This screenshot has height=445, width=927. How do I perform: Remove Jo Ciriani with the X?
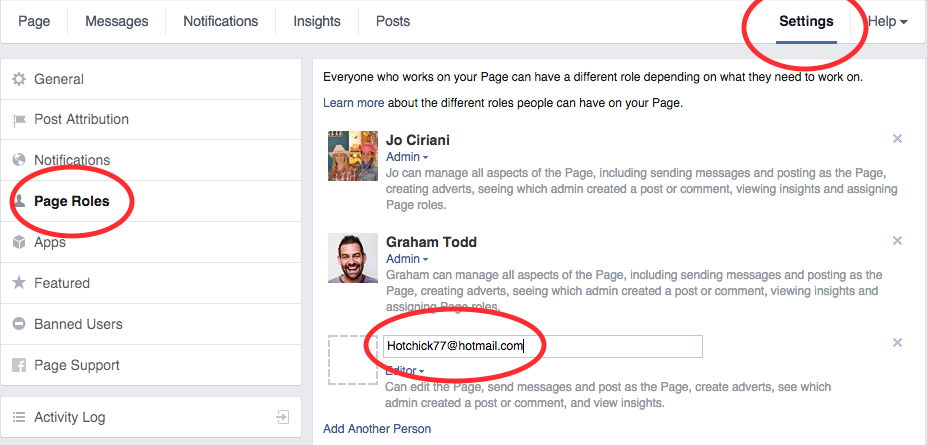point(897,139)
